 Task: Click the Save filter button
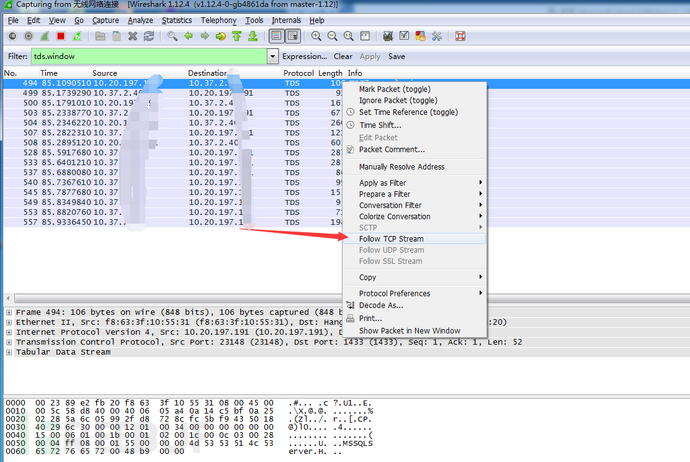click(396, 56)
